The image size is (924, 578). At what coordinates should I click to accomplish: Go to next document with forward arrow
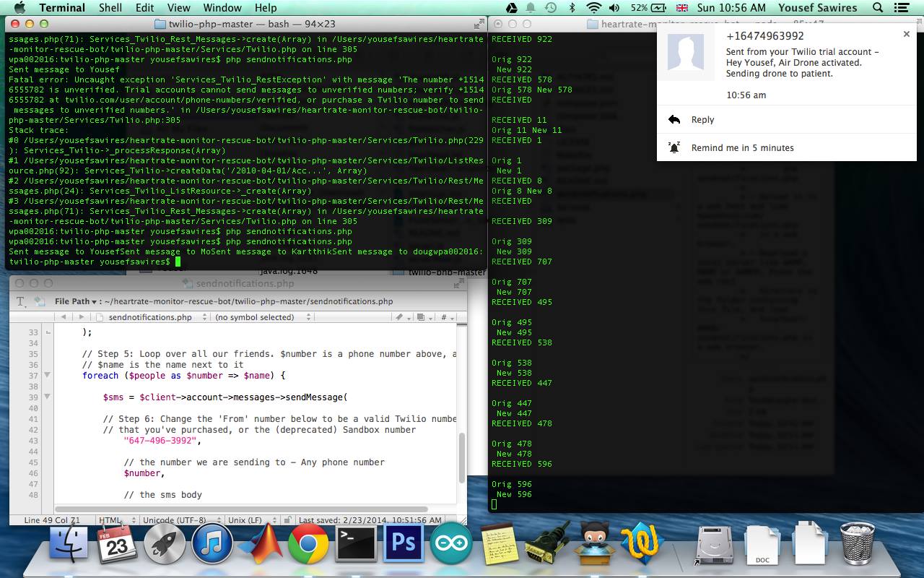pos(82,317)
